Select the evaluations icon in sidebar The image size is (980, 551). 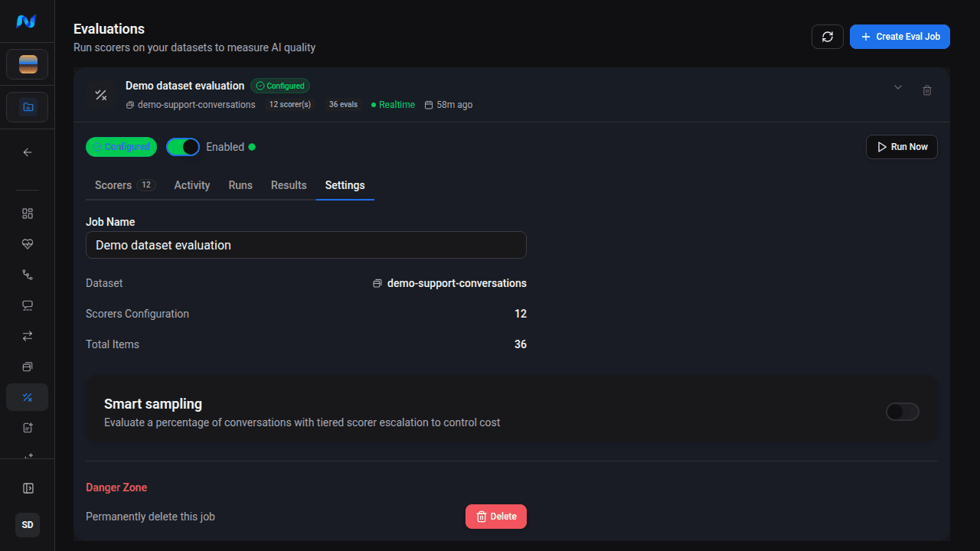click(28, 397)
